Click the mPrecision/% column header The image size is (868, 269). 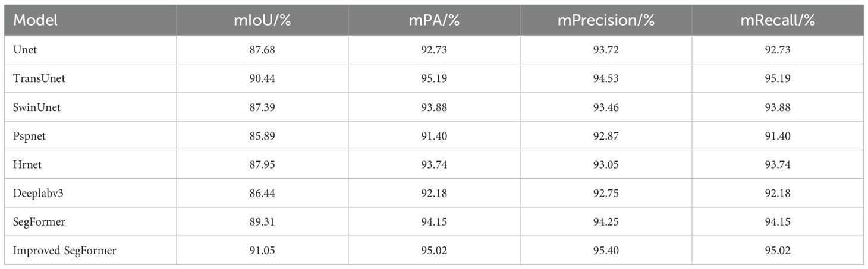coord(606,21)
